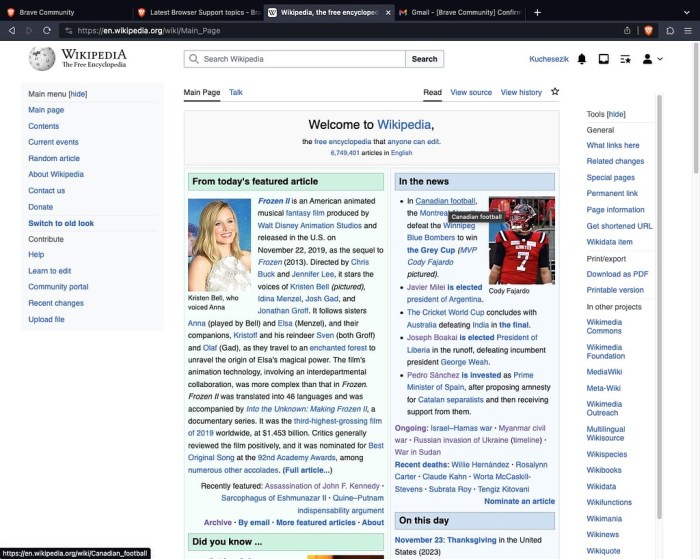Open the Full article link
The image size is (700, 559).
pyautogui.click(x=307, y=470)
